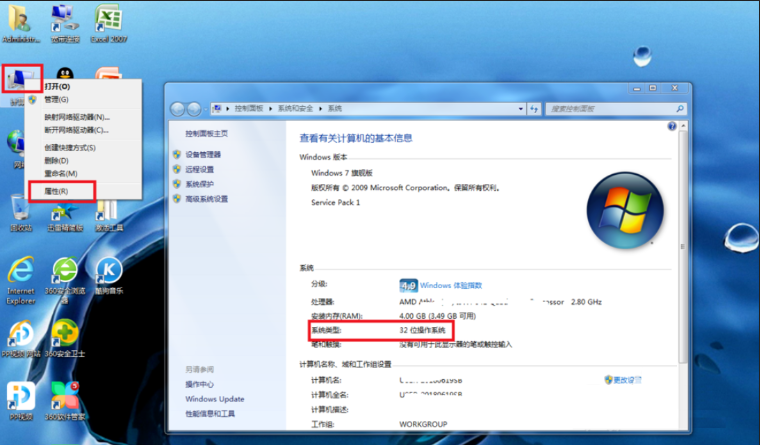Select 映射网络驱动器(N) menu entry

click(x=76, y=117)
